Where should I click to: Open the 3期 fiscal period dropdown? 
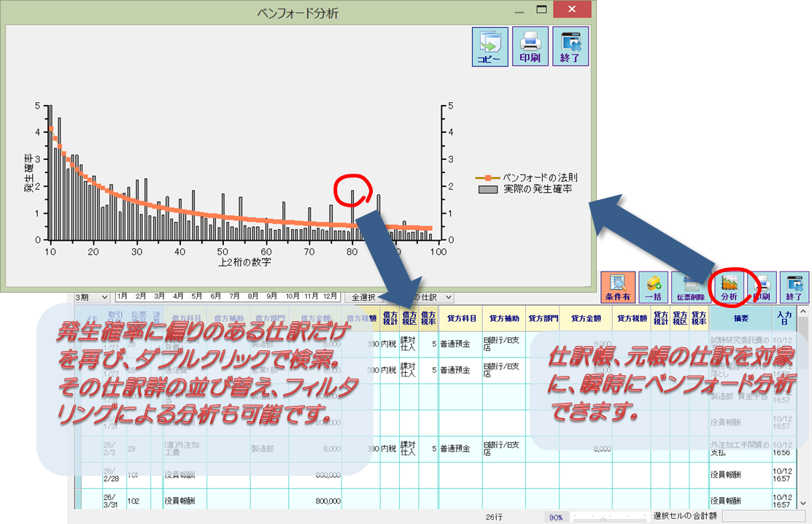pos(92,297)
